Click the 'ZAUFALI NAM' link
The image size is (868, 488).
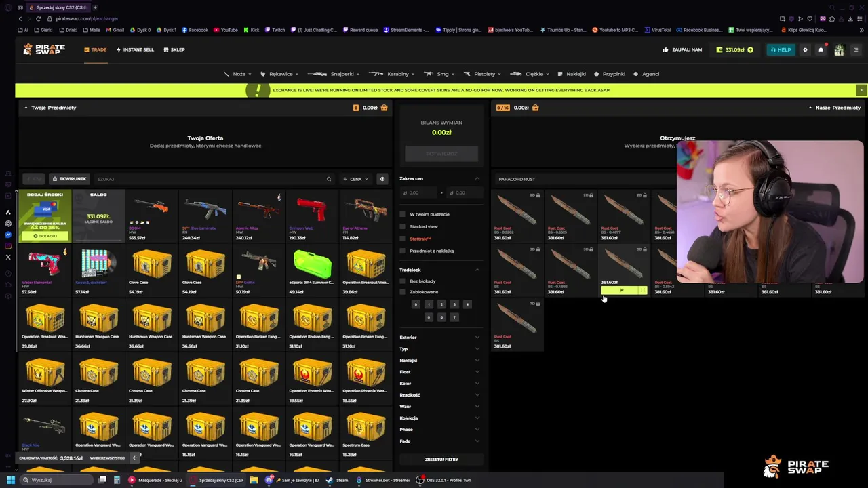[x=682, y=49]
